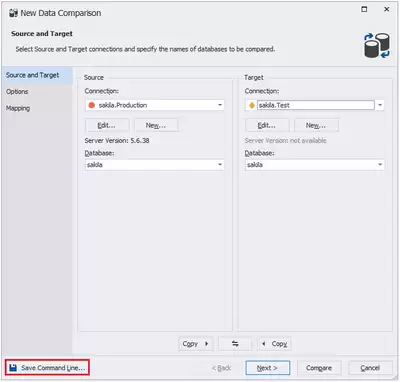Create New Source connection

click(156, 125)
